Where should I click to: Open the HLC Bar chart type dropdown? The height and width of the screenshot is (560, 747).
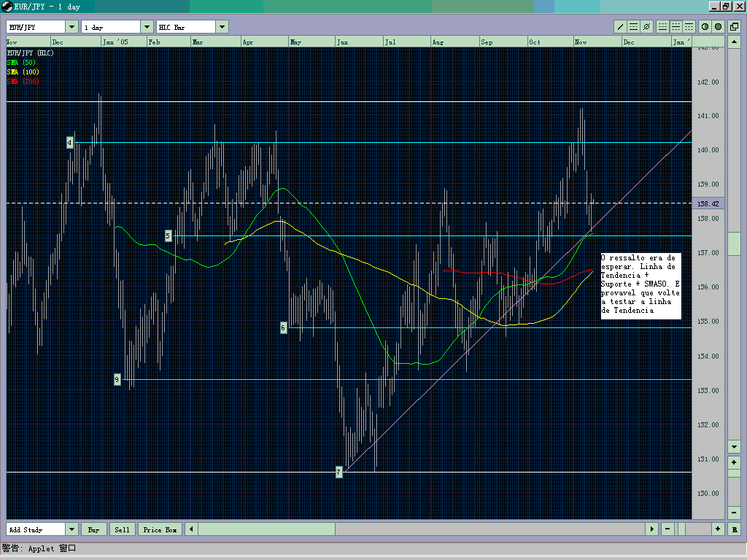(221, 26)
